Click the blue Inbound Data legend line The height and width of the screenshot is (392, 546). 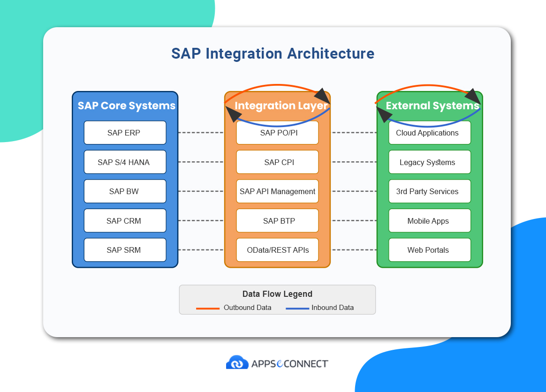[297, 309]
